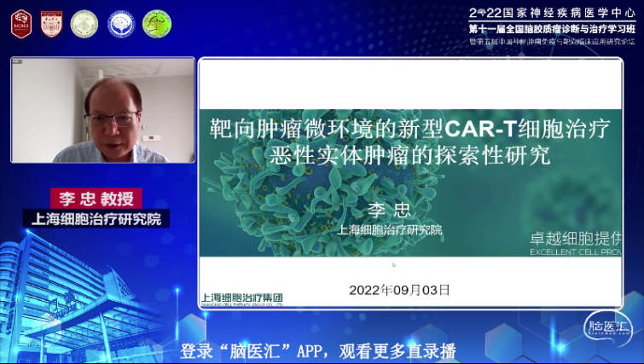Image resolution: width=644 pixels, height=364 pixels.
Task: Click the 上海细胞治疗研究院 label under speaker name
Action: coord(96,218)
